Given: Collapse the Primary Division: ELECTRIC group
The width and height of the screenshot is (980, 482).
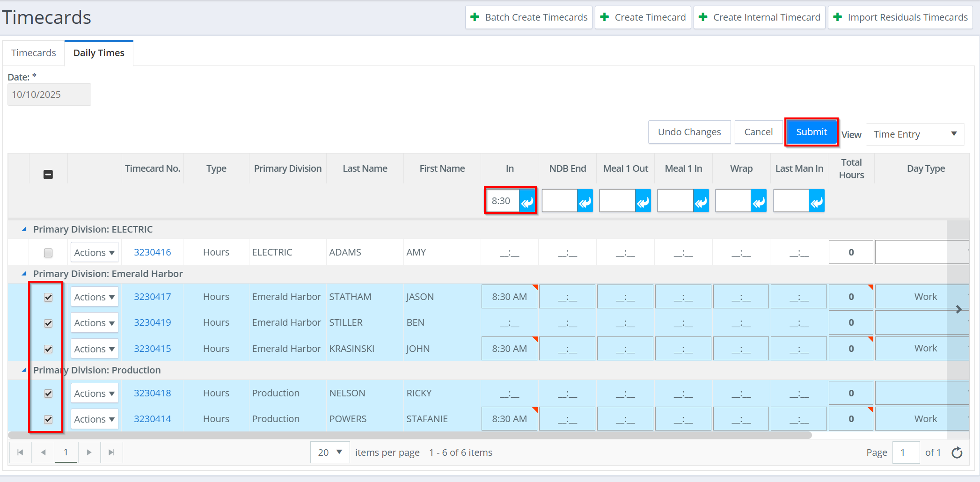Looking at the screenshot, I should [24, 229].
